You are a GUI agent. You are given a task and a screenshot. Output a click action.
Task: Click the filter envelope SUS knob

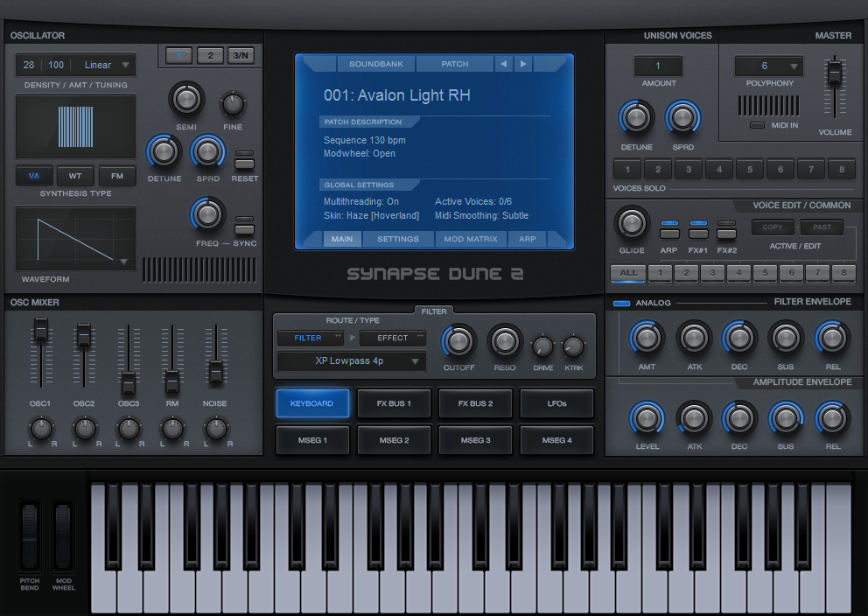point(786,338)
